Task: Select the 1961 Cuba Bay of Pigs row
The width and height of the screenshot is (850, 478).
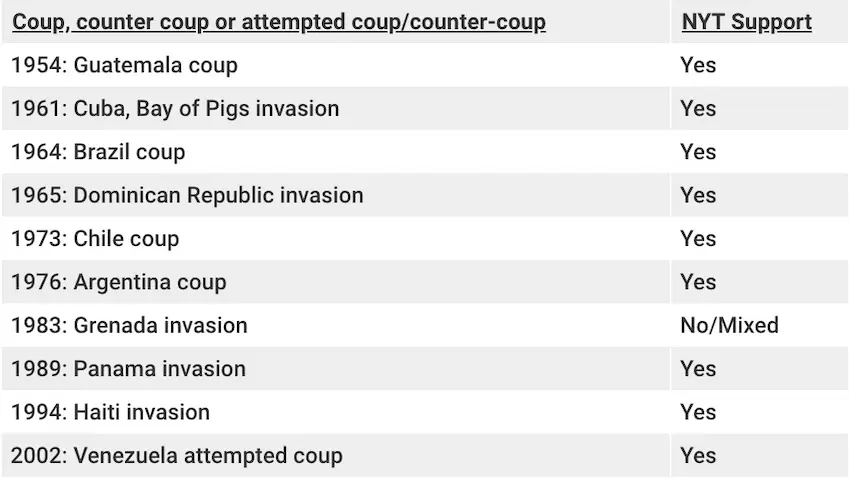Action: pos(425,108)
